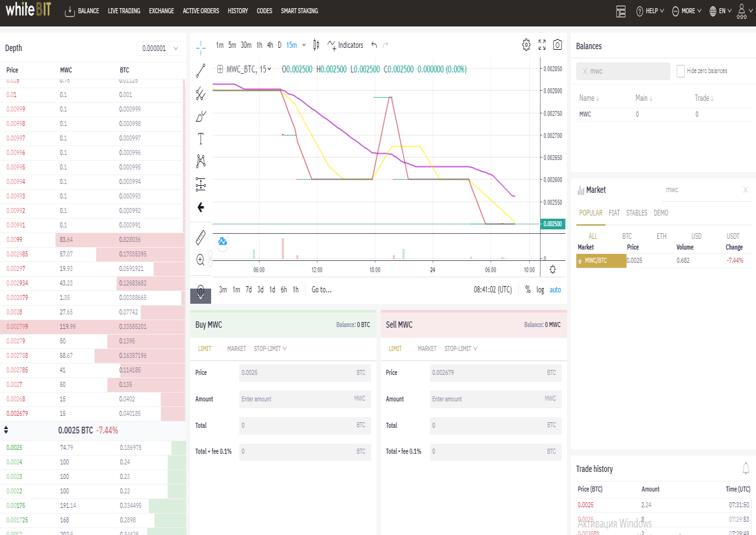Select the text annotation tool
Viewport: 756px width, 535px height.
click(x=200, y=138)
